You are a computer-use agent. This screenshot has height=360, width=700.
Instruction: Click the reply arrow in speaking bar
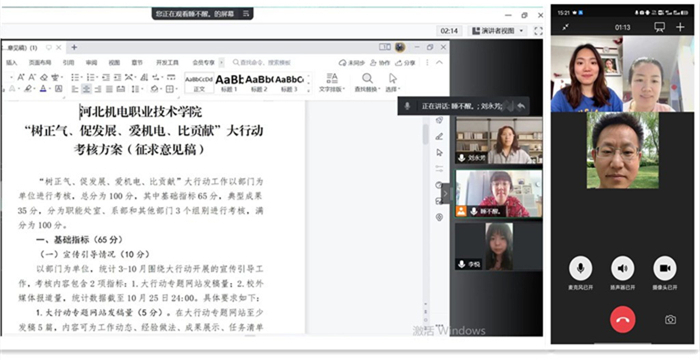pos(521,106)
